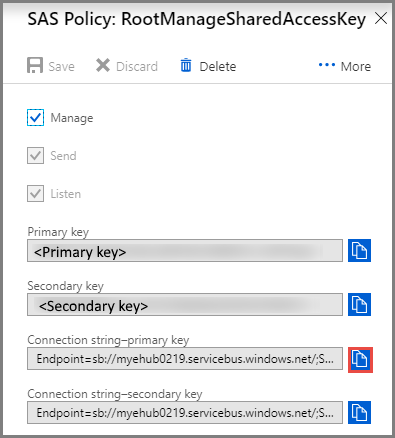Click the Save button text
Screen dimensions: 395x438
coord(61,67)
